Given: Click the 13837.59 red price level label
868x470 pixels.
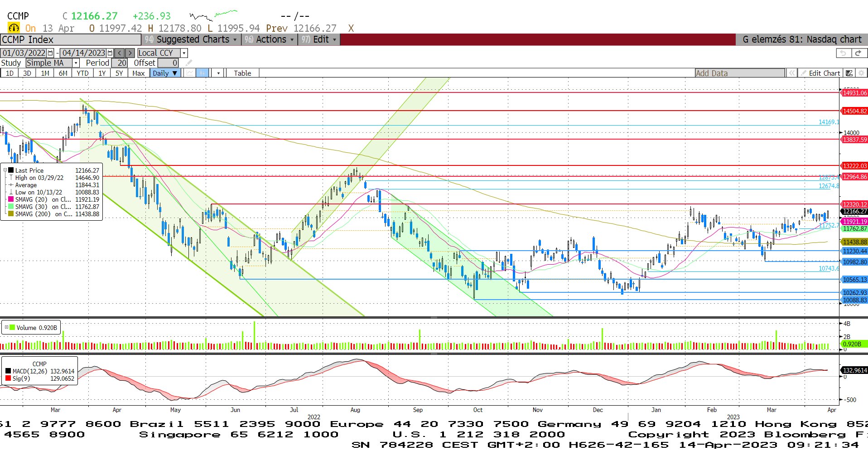Looking at the screenshot, I should pyautogui.click(x=854, y=140).
